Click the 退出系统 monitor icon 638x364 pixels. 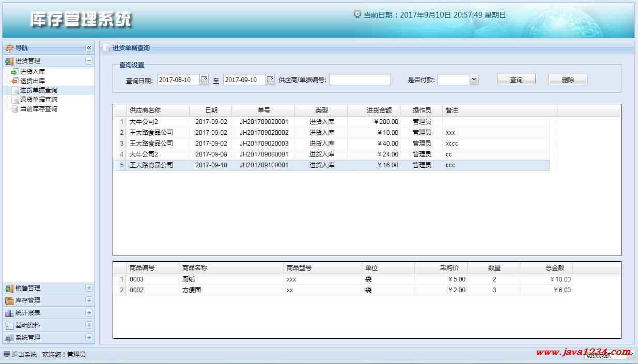[7, 355]
